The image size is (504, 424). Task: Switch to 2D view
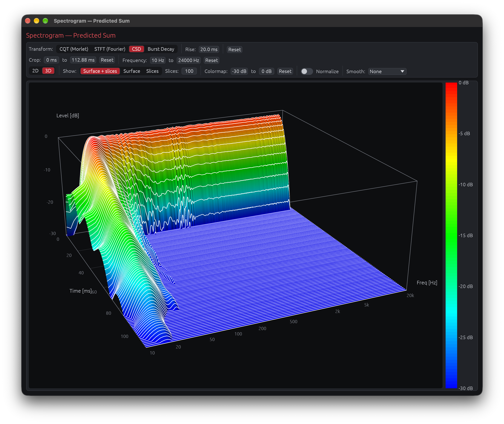[35, 71]
